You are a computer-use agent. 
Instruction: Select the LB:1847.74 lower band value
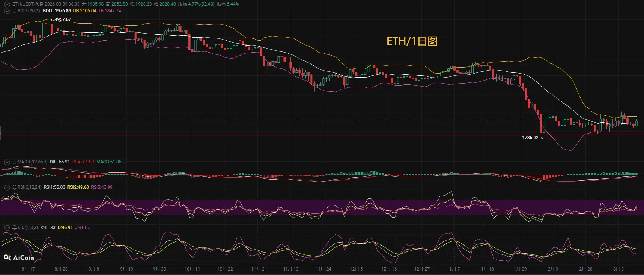pos(110,11)
